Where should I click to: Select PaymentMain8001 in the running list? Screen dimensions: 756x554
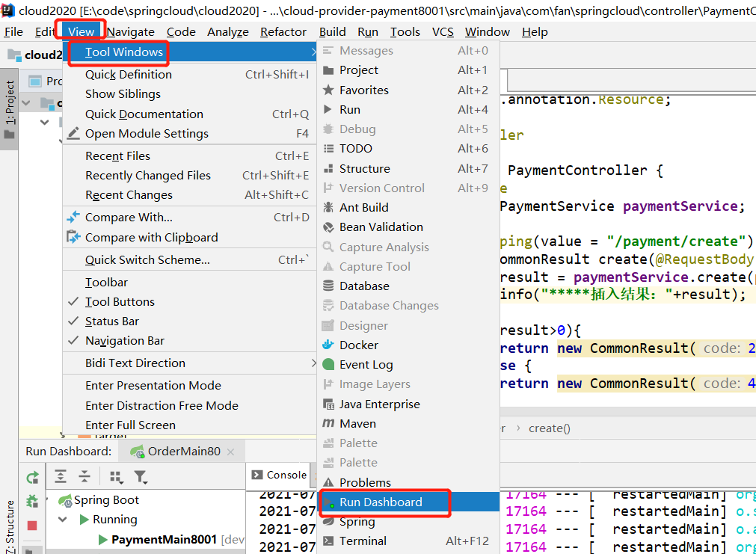(x=164, y=539)
